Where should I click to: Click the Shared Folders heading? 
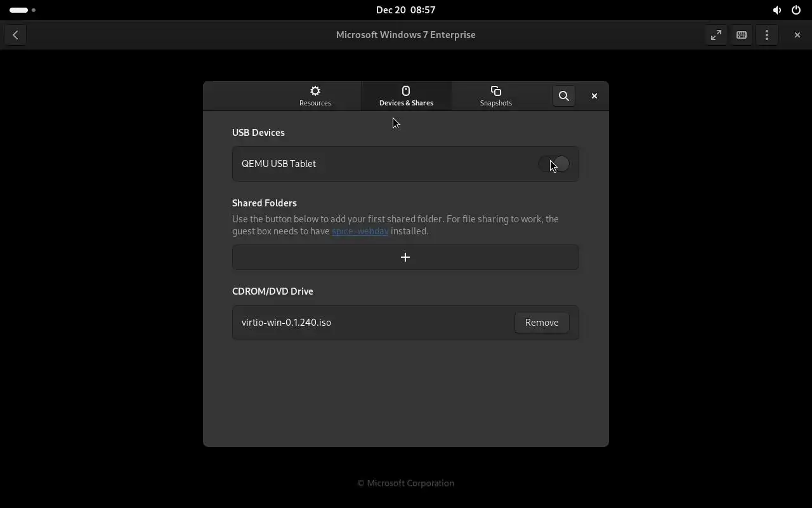tap(265, 203)
